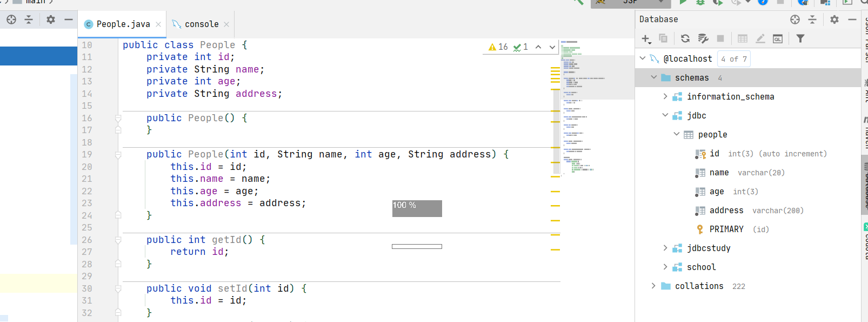
Task: Expand the jdbcstudy schema
Action: pos(665,248)
